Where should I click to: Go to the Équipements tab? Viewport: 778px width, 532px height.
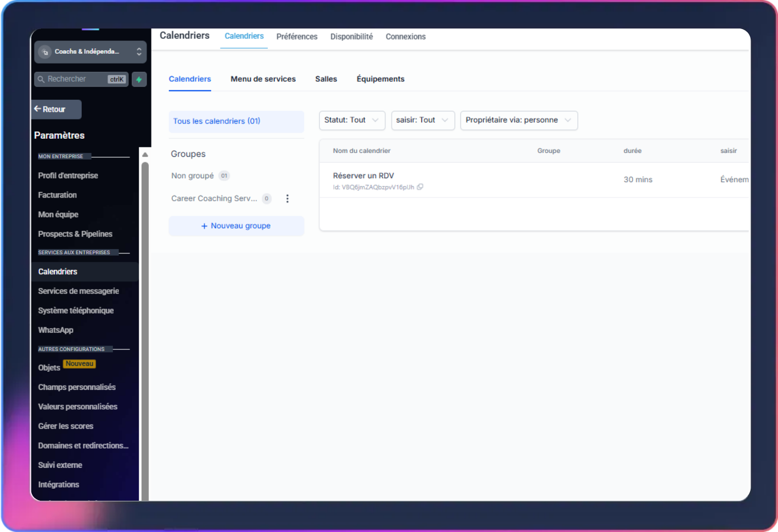pos(380,79)
